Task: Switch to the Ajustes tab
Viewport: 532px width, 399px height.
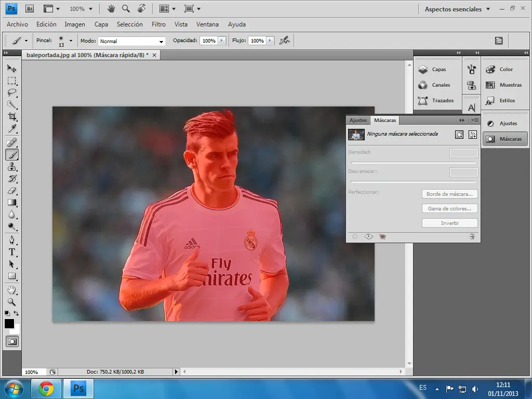Action: [358, 120]
